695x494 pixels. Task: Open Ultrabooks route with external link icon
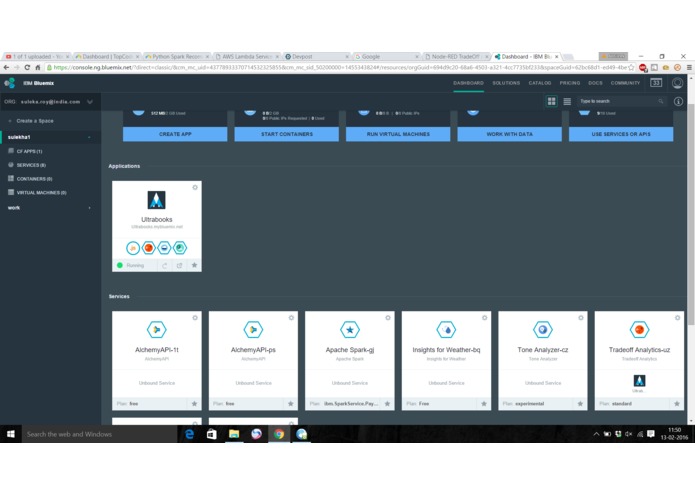pyautogui.click(x=180, y=265)
